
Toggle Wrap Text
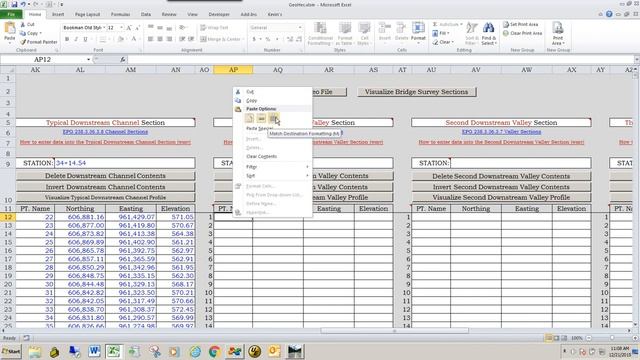click(x=214, y=28)
